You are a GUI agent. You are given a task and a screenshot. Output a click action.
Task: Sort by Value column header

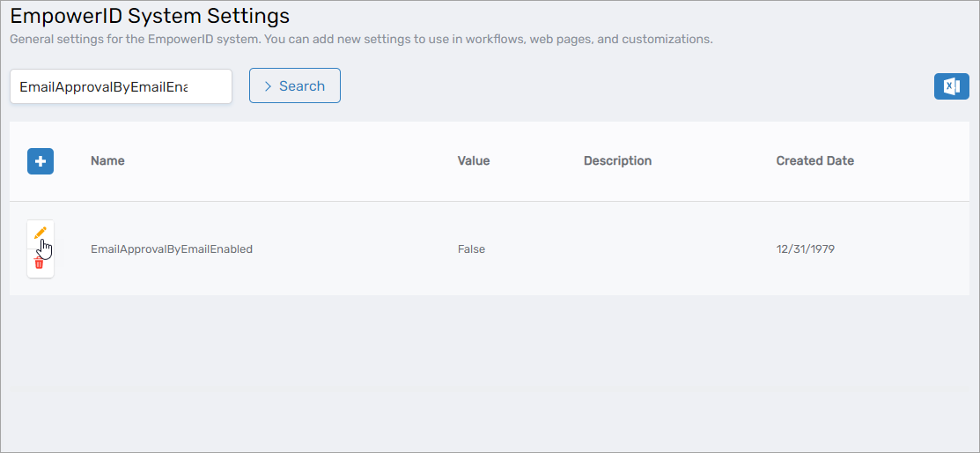coord(474,160)
